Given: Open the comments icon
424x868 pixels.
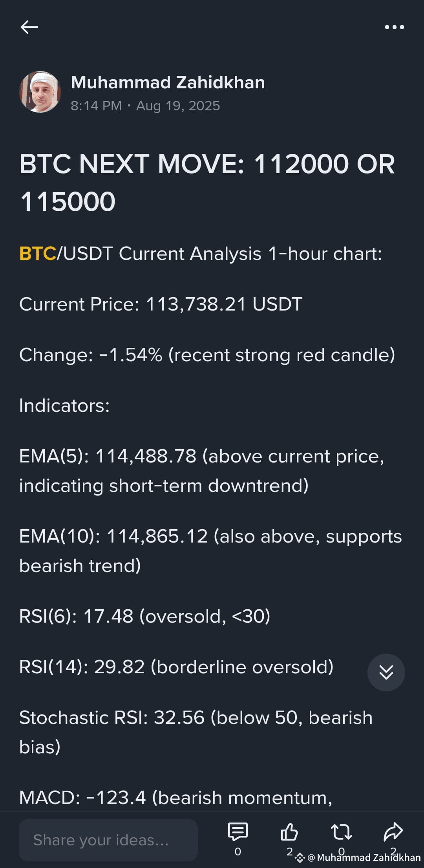Looking at the screenshot, I should click(x=238, y=832).
